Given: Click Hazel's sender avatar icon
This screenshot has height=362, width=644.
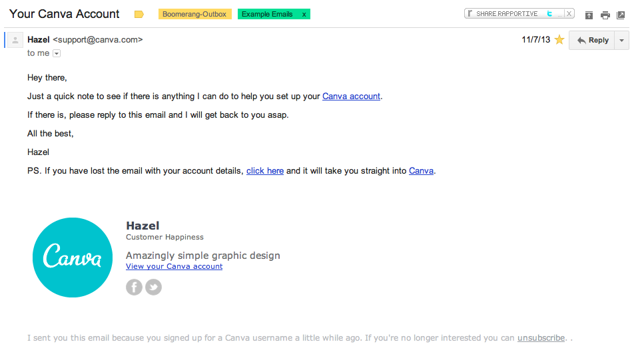Looking at the screenshot, I should (15, 40).
